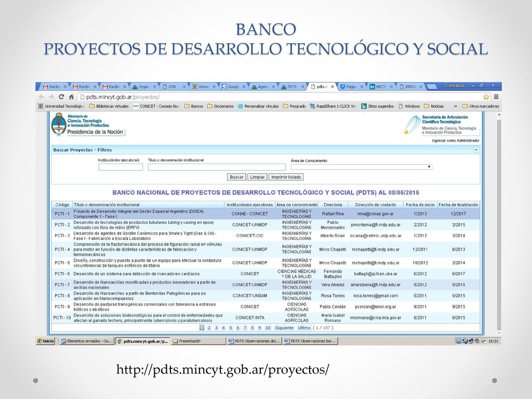The width and height of the screenshot is (532, 399).
Task: Click the Inicio start button
Action: 46,341
